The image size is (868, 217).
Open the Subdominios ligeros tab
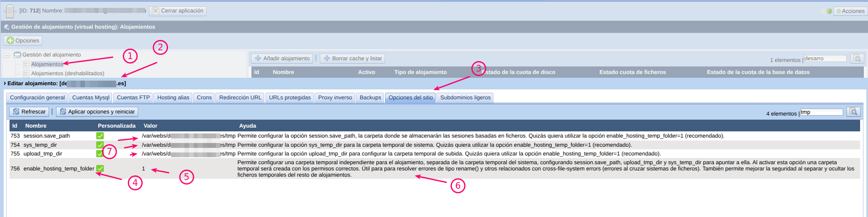[465, 98]
